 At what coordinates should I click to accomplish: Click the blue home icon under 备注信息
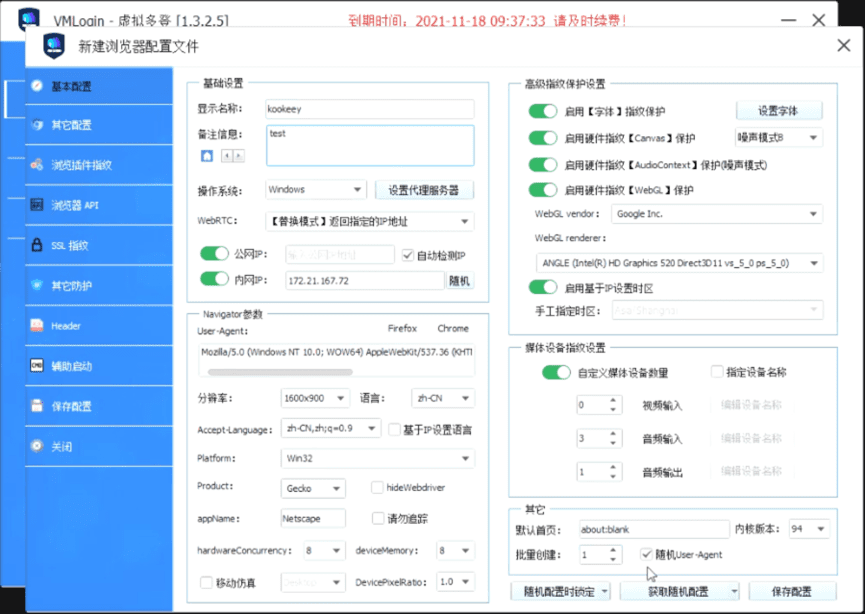(207, 156)
